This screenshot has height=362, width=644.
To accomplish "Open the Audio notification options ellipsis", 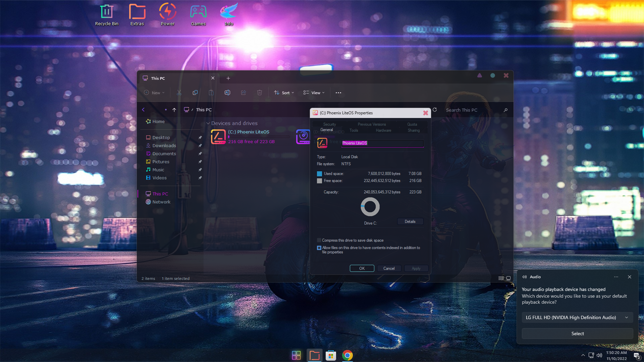I will pyautogui.click(x=616, y=277).
